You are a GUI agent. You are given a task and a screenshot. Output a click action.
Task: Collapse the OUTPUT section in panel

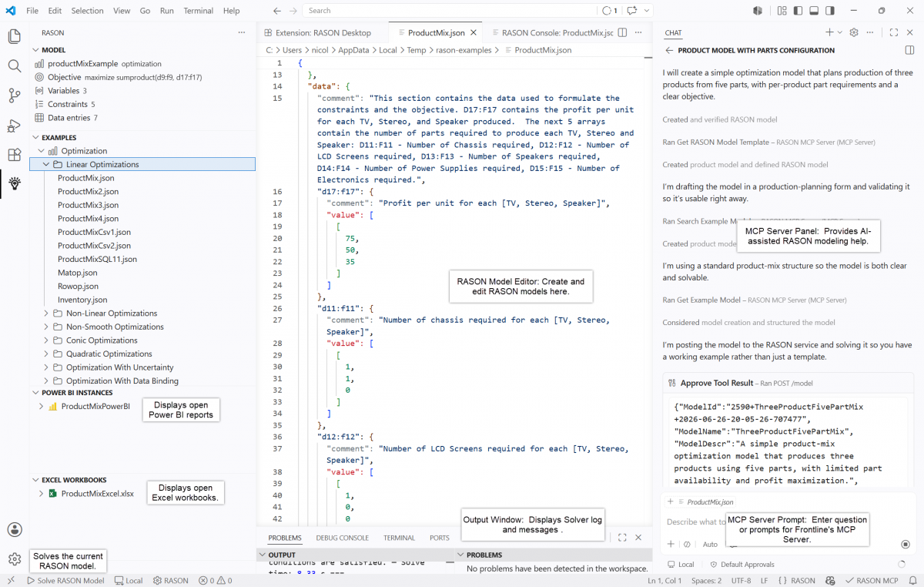pos(263,555)
